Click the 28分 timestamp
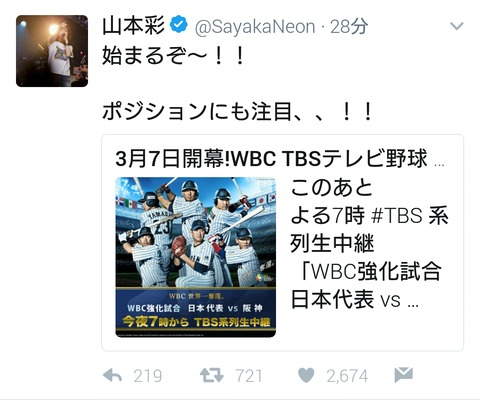 click(x=349, y=26)
